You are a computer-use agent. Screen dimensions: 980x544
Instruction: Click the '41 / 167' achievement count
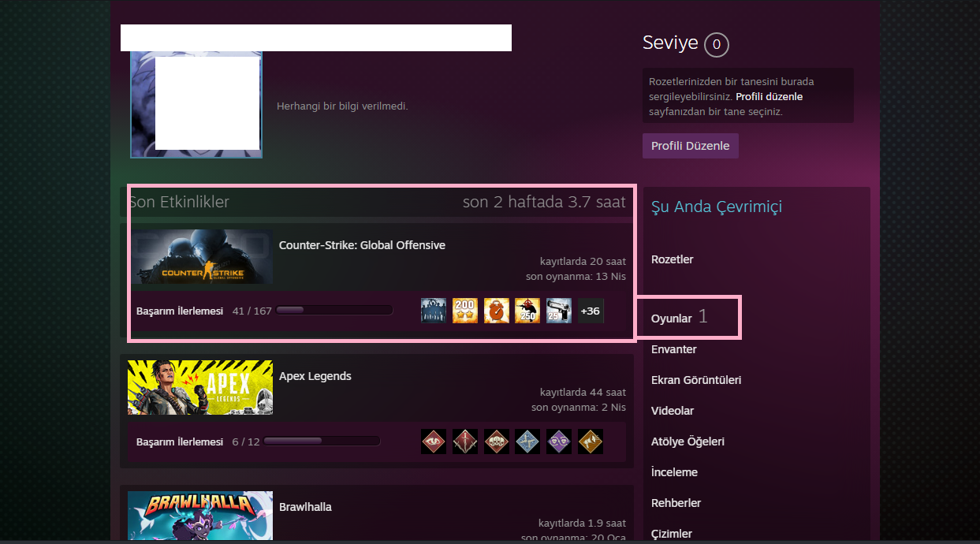[x=252, y=311]
